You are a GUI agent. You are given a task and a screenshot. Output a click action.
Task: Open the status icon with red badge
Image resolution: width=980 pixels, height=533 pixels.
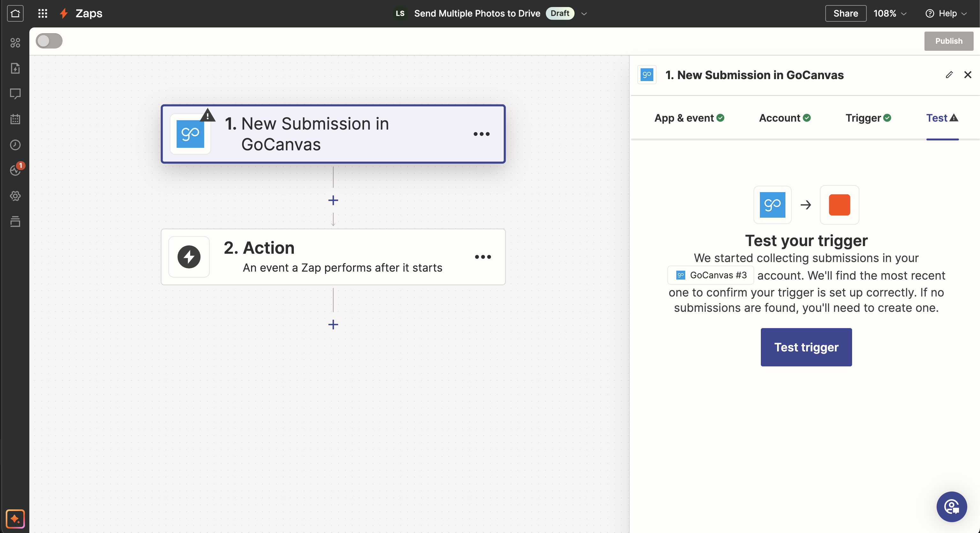tap(16, 169)
